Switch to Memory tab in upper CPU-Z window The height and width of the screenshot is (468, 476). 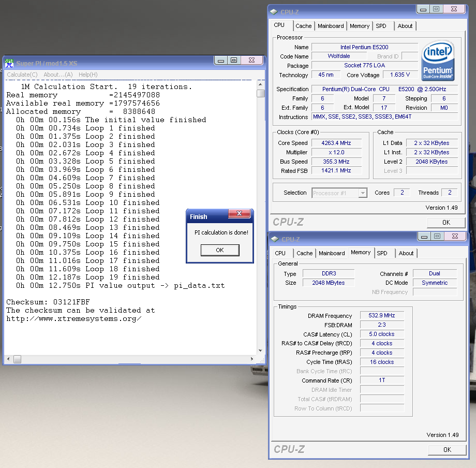tap(360, 26)
